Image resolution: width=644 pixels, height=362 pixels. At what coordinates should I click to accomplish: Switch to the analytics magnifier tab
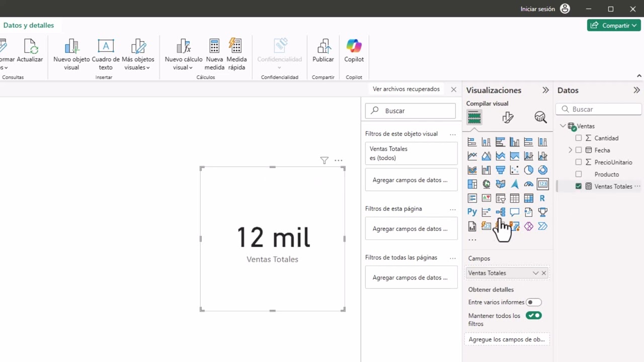pos(540,118)
